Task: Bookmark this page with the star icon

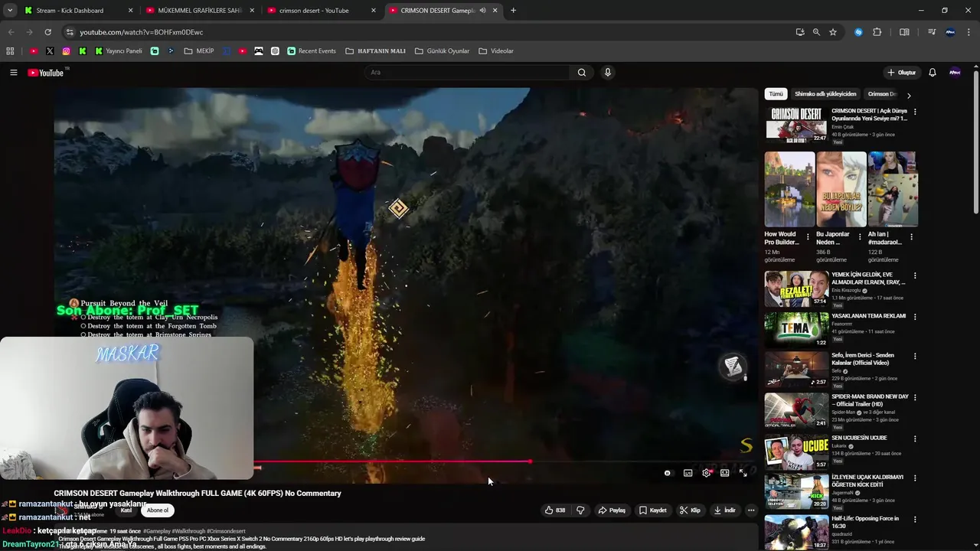Action: pos(833,32)
